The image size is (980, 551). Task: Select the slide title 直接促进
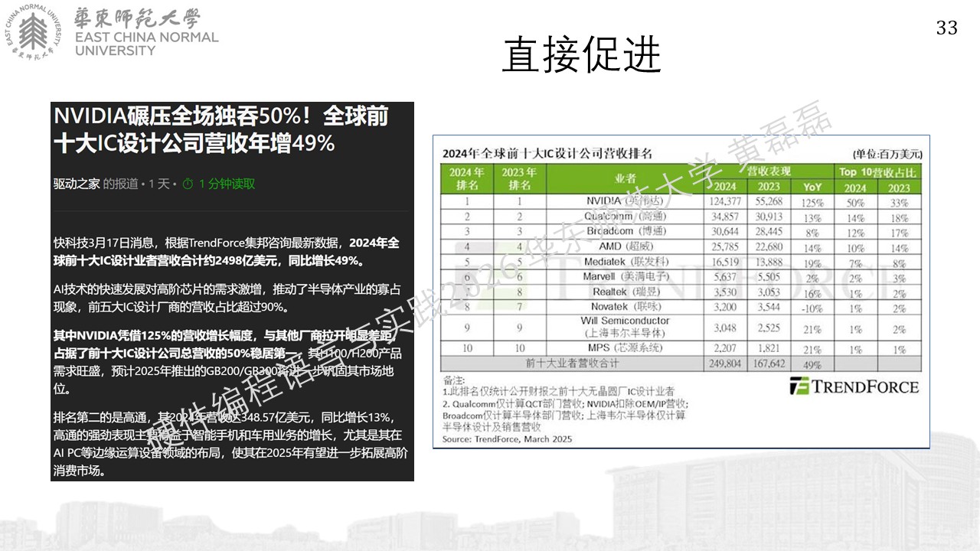coord(582,54)
